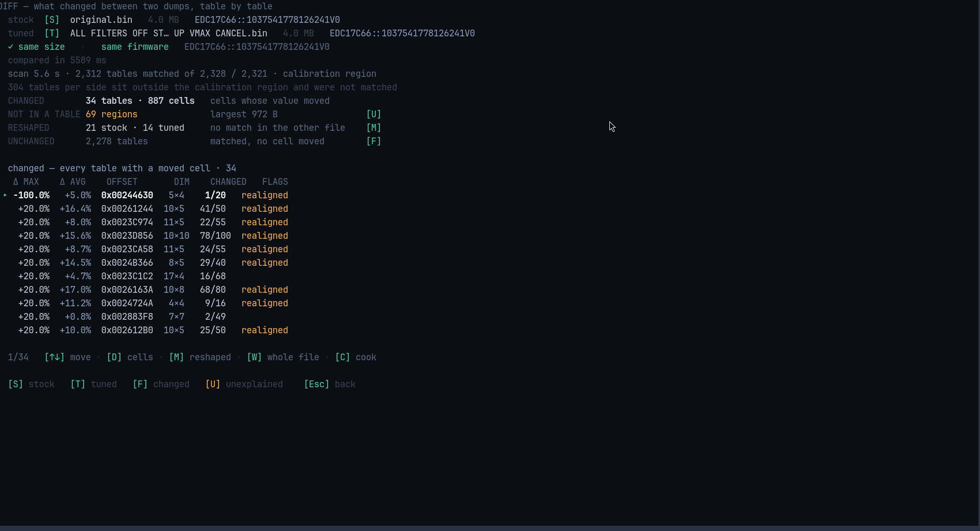The height and width of the screenshot is (531, 980).
Task: Click the 2,278 tables unchanged count
Action: [117, 141]
